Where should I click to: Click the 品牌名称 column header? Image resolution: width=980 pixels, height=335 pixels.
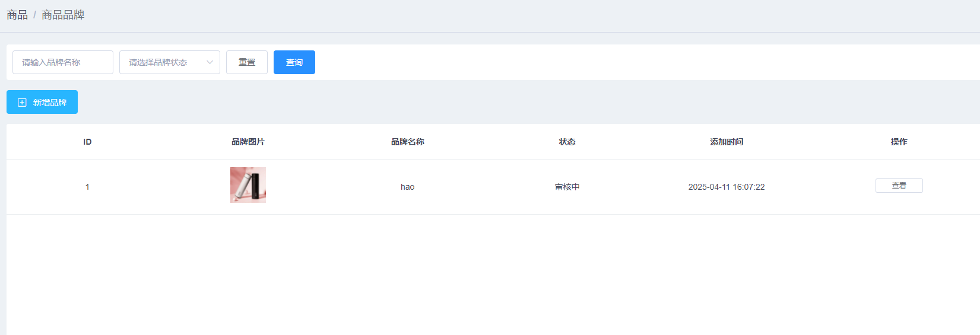pos(407,142)
